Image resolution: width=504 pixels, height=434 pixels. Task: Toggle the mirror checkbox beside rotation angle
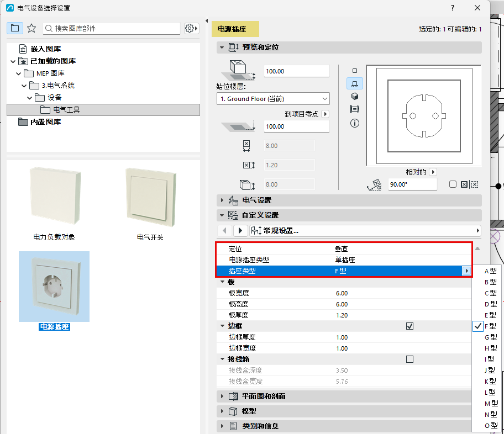[453, 184]
